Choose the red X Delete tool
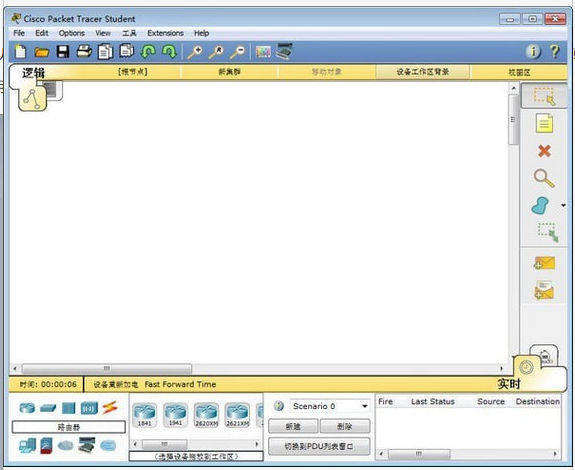 (544, 151)
